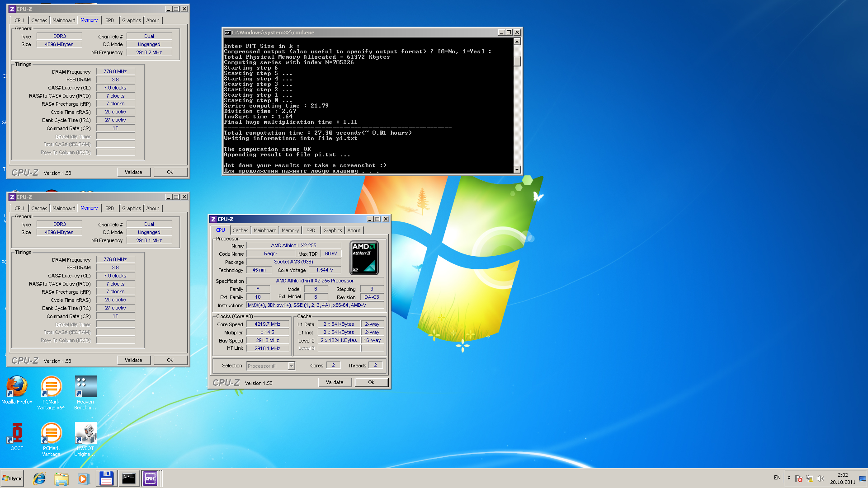Open volume speaker tray icon
Screen dimensions: 868x488
(x=821, y=479)
